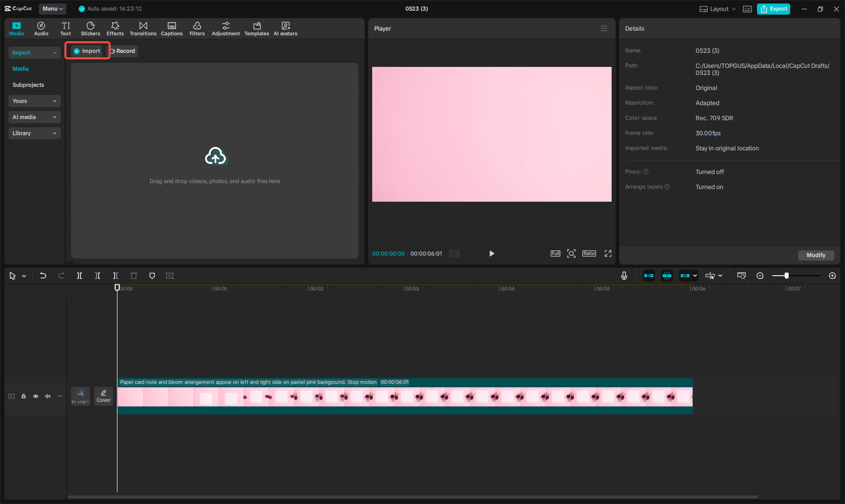Click the Export button
Screen dimensions: 845x504
click(x=773, y=9)
